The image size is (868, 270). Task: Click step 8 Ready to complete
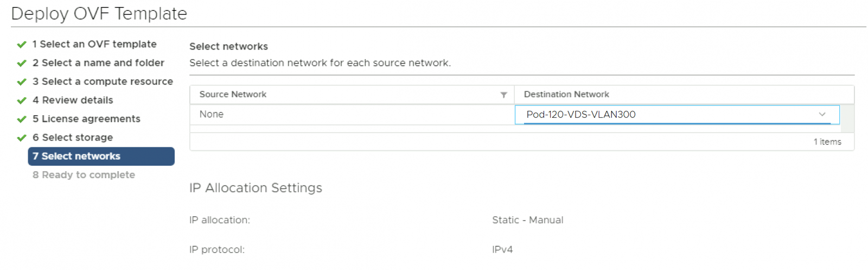84,175
